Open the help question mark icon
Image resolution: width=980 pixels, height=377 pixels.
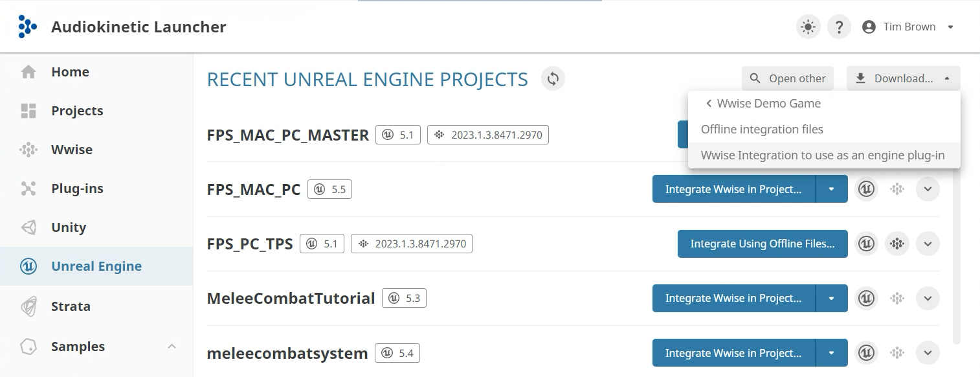[x=839, y=27]
